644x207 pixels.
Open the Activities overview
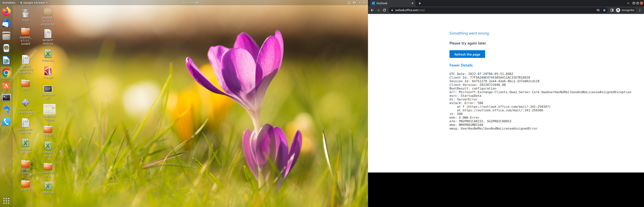(x=9, y=2)
